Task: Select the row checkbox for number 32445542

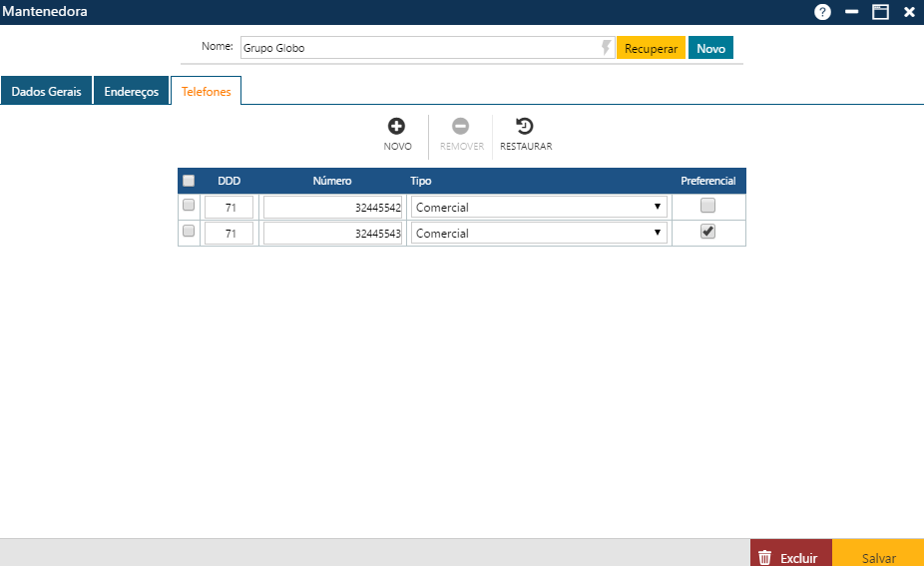Action: (x=189, y=206)
